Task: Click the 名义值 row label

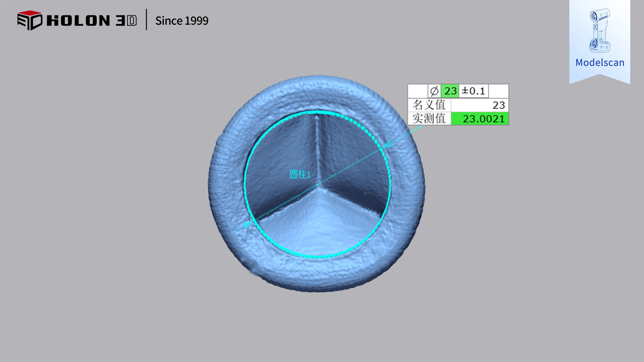Action: [x=429, y=105]
